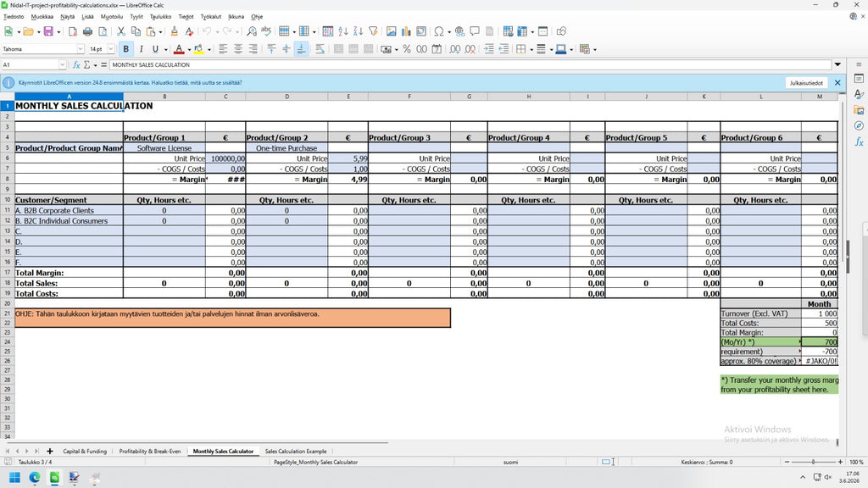Screen dimensions: 868x488
Task: Expand the formula bar
Action: click(x=837, y=64)
